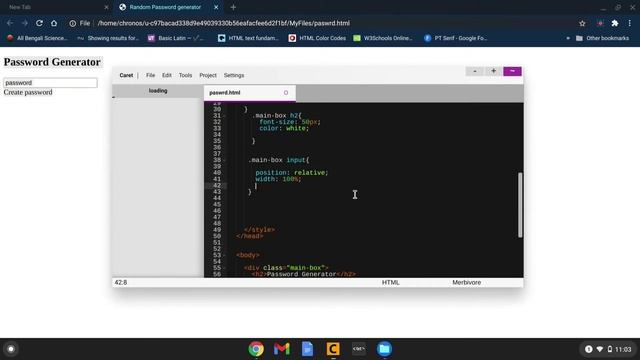The height and width of the screenshot is (360, 640).
Task: Close the Random Password generator tab
Action: coord(216,7)
